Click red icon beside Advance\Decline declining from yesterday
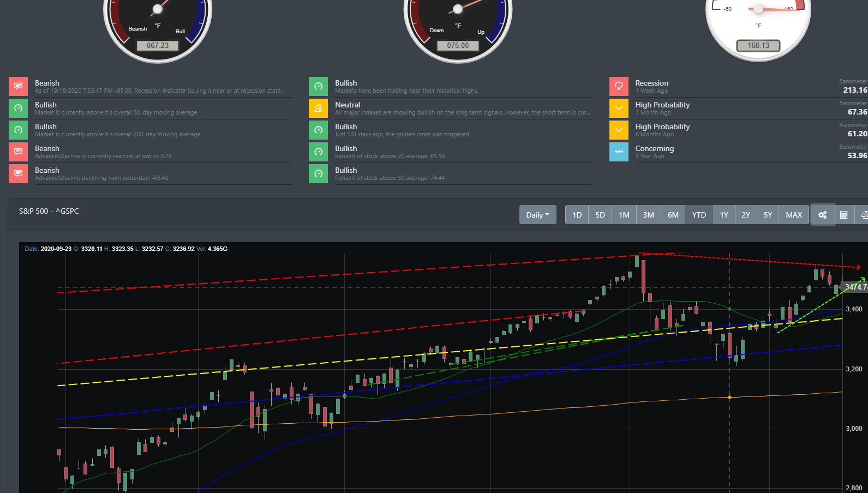The width and height of the screenshot is (868, 493). click(18, 173)
